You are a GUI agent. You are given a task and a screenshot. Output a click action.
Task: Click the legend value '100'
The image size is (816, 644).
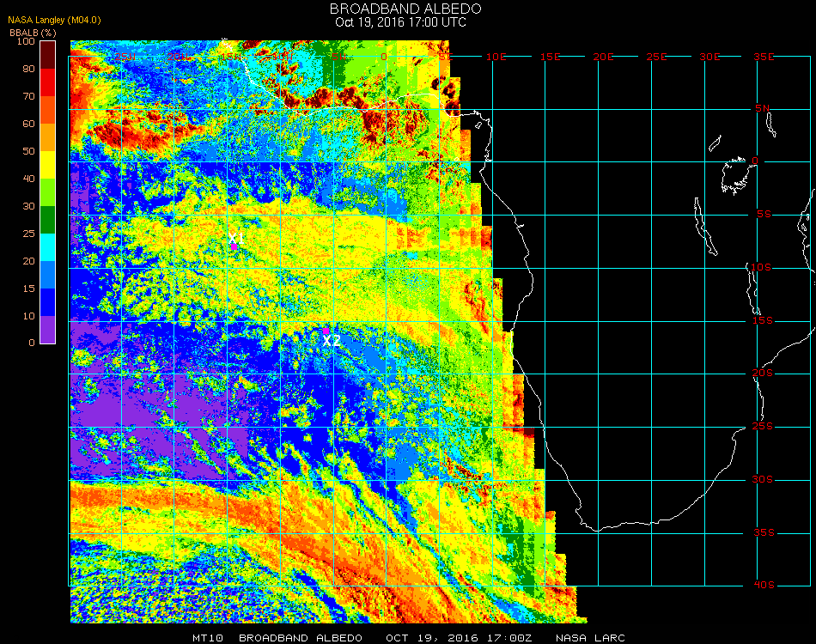click(26, 41)
